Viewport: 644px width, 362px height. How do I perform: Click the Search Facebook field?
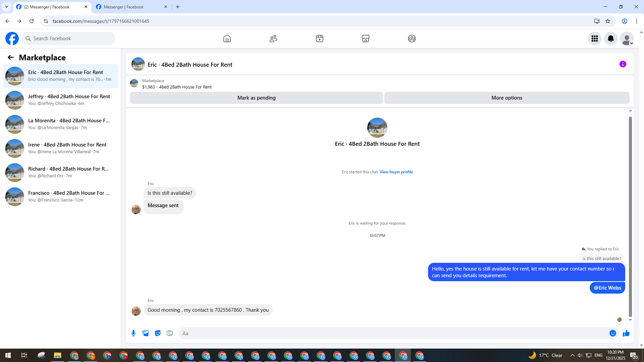69,39
